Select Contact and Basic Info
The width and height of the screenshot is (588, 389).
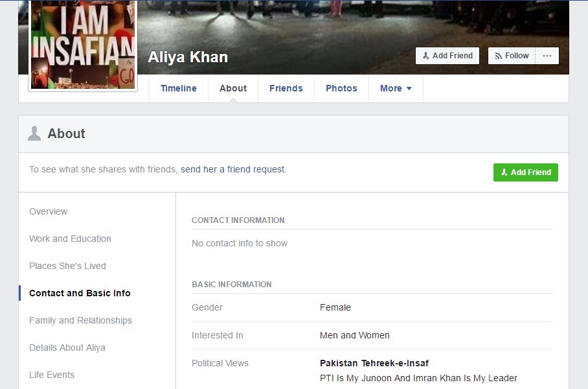coord(80,293)
